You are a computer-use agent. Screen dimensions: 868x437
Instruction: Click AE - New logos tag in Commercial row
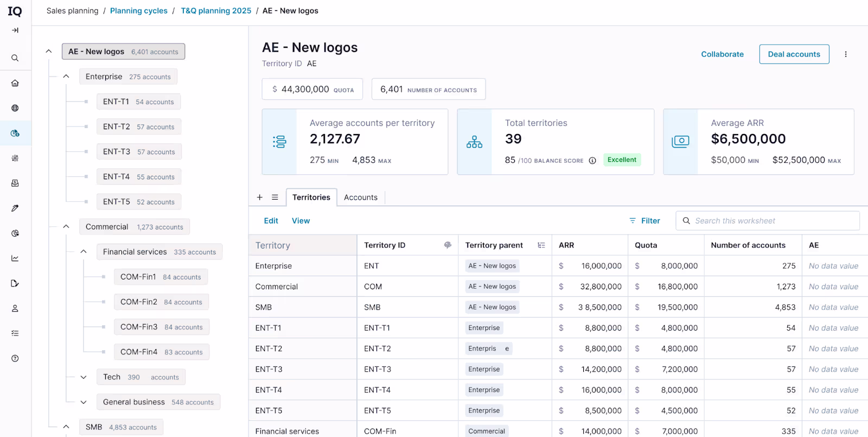(x=492, y=287)
